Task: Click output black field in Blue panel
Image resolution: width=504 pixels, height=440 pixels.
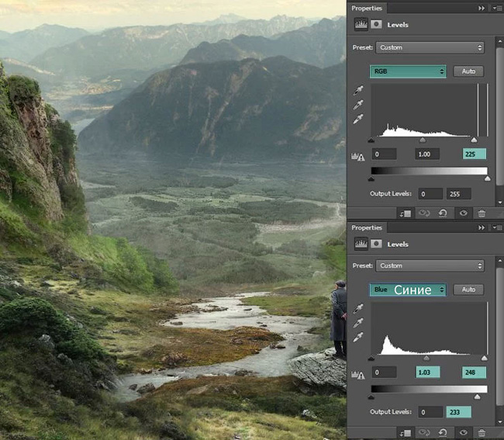Action: pos(430,412)
